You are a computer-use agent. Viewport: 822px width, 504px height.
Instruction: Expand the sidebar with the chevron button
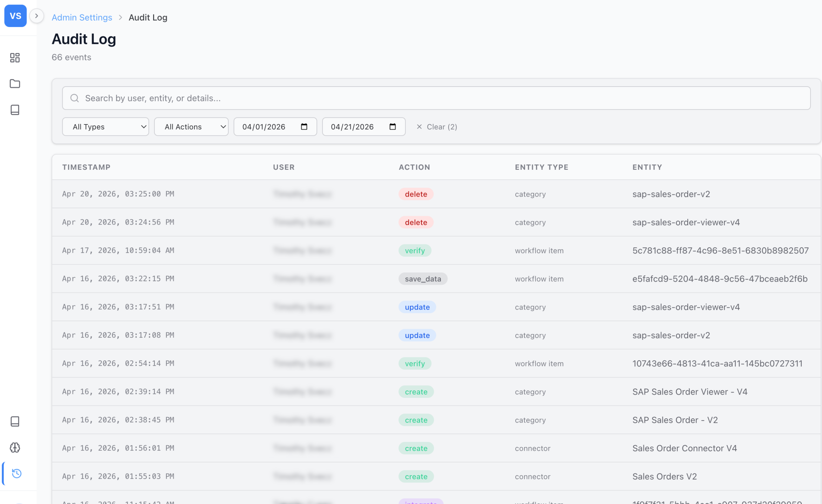pyautogui.click(x=37, y=16)
